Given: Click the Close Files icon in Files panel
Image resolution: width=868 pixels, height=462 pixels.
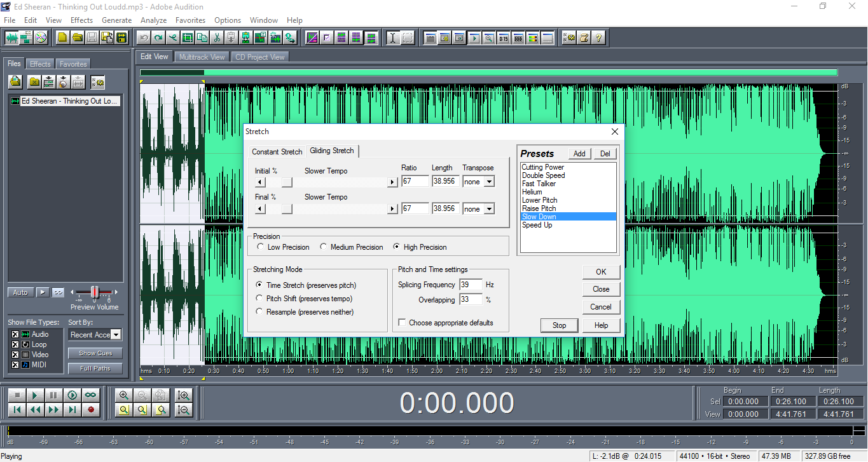Looking at the screenshot, I should (34, 81).
